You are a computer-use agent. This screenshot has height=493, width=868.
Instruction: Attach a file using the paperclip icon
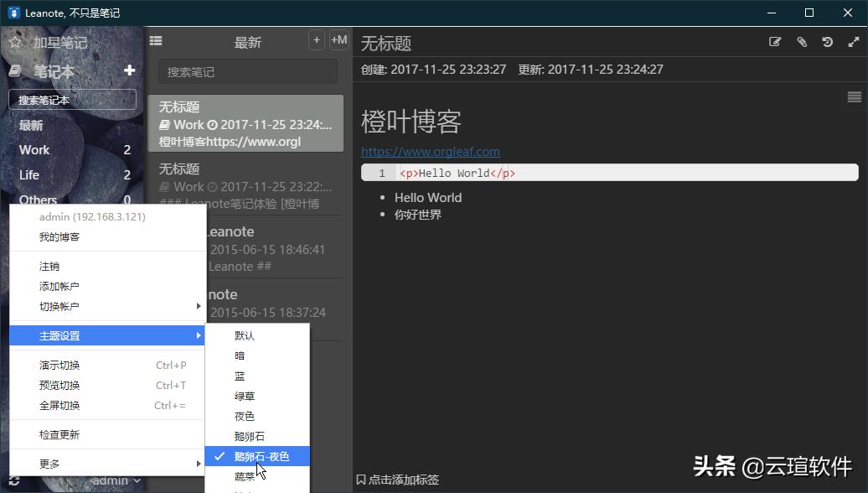pyautogui.click(x=801, y=41)
